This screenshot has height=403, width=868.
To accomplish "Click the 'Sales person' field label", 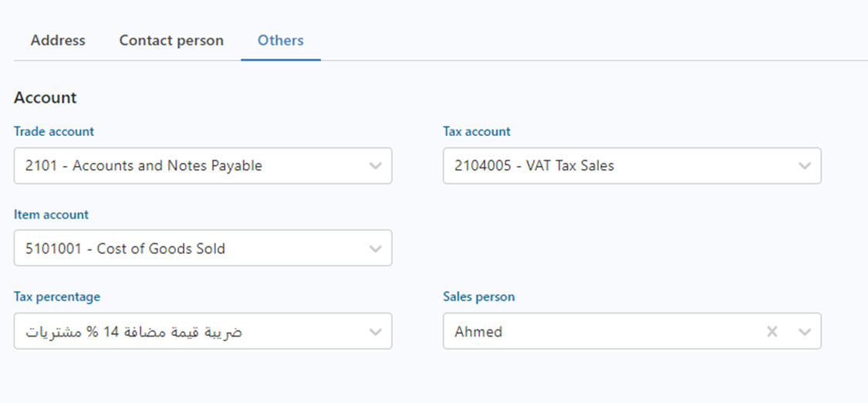I will [x=479, y=296].
